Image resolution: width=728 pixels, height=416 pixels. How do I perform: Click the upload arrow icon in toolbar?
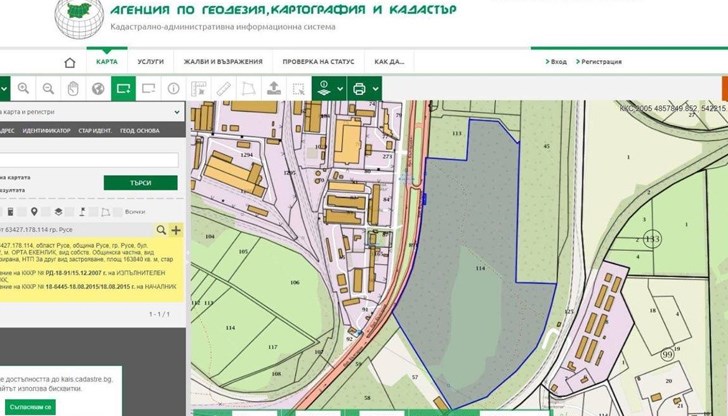pyautogui.click(x=273, y=88)
